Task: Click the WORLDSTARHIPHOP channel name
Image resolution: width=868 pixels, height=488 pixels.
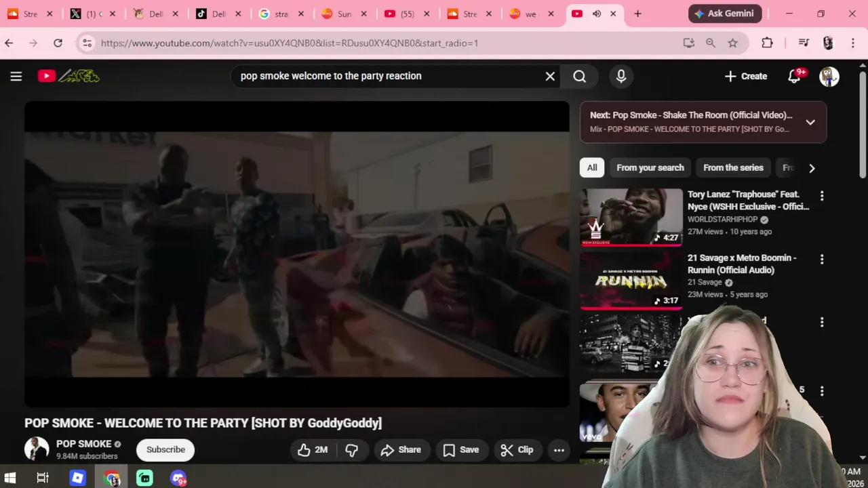Action: pyautogui.click(x=723, y=220)
